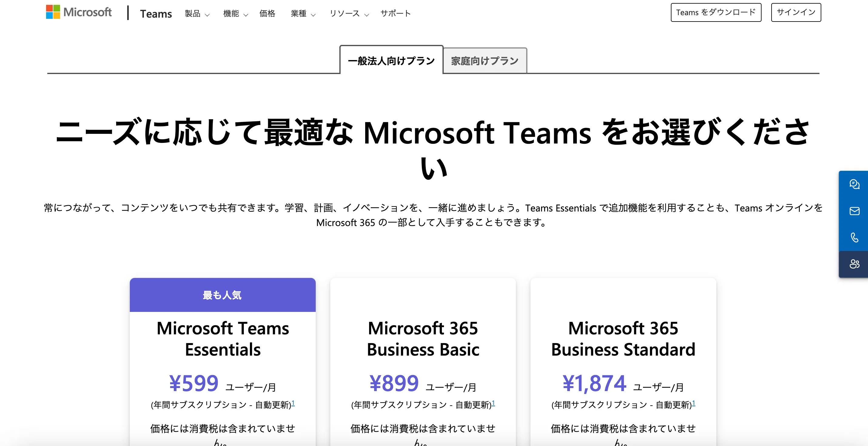Click the phone call icon

[854, 238]
